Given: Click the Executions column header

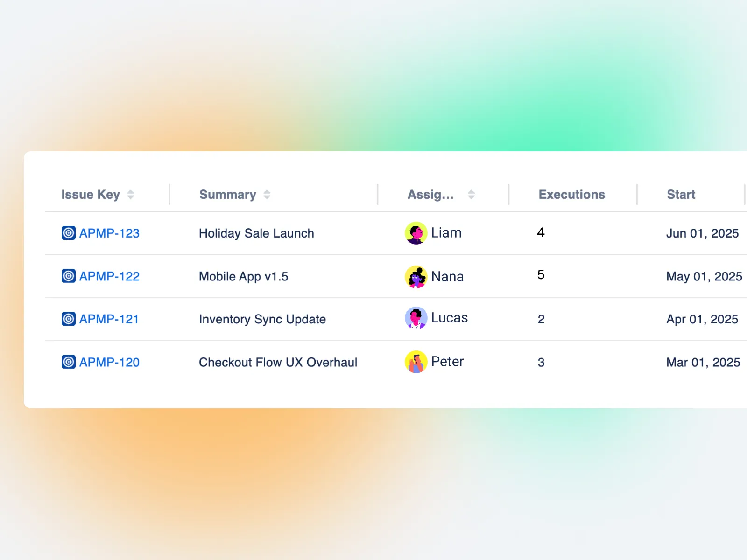Looking at the screenshot, I should [x=571, y=195].
